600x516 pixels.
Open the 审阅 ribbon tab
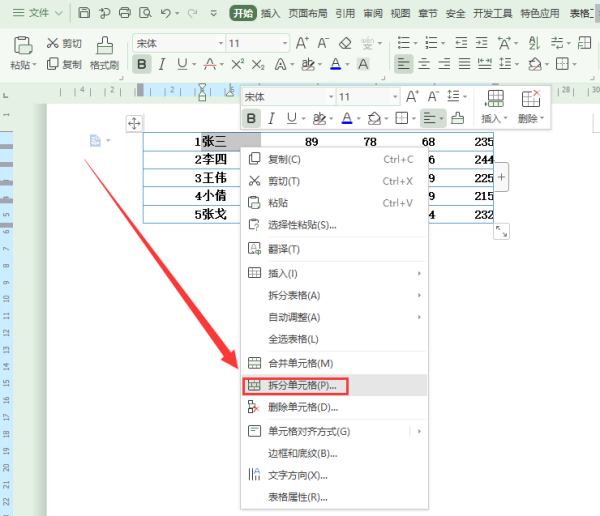(373, 13)
